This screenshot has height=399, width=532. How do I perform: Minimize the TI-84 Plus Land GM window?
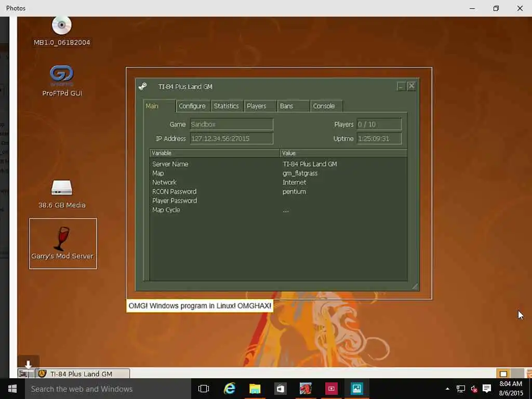tap(401, 86)
